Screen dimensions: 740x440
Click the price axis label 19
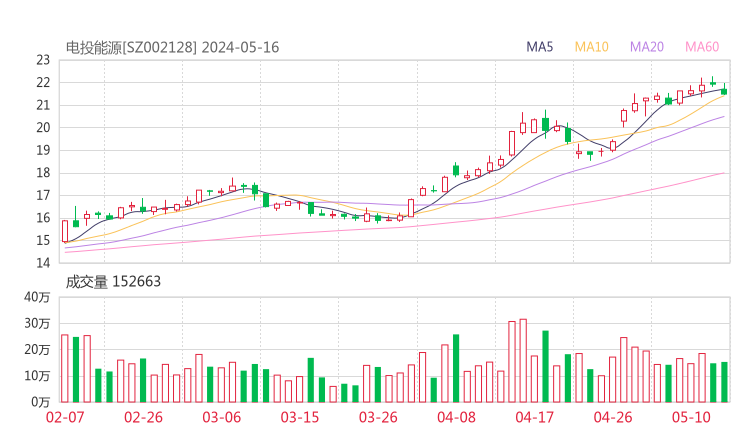[43, 150]
